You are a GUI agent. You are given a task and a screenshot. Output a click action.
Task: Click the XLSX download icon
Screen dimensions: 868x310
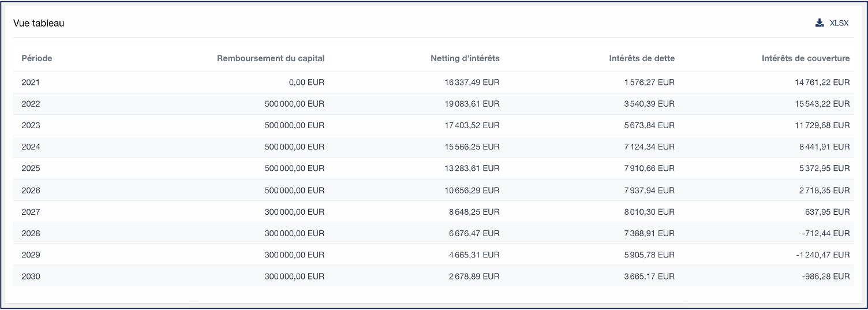point(819,23)
